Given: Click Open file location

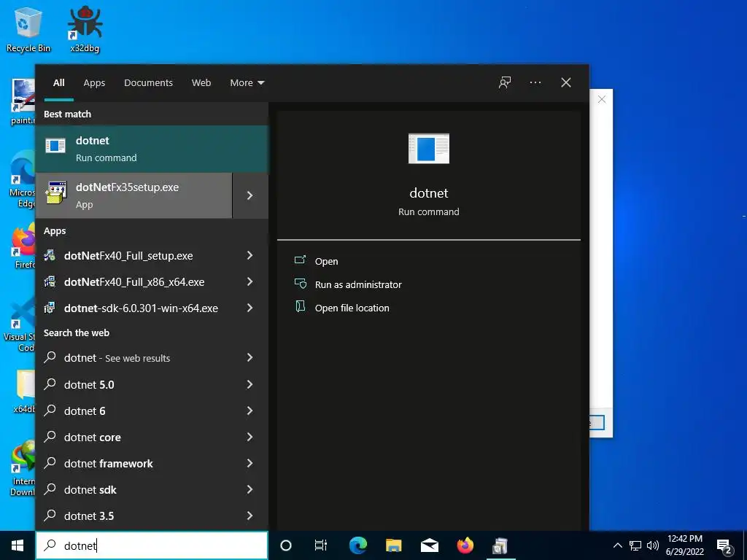Looking at the screenshot, I should tap(352, 308).
